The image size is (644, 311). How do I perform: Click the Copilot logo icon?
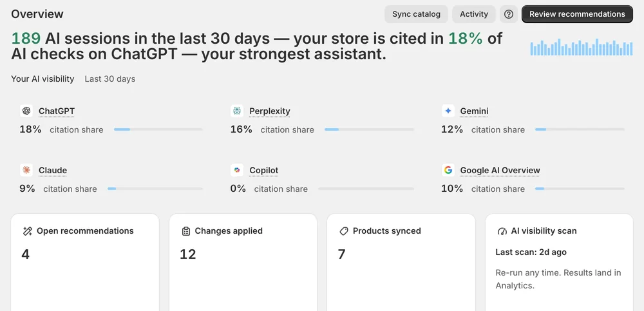point(237,170)
